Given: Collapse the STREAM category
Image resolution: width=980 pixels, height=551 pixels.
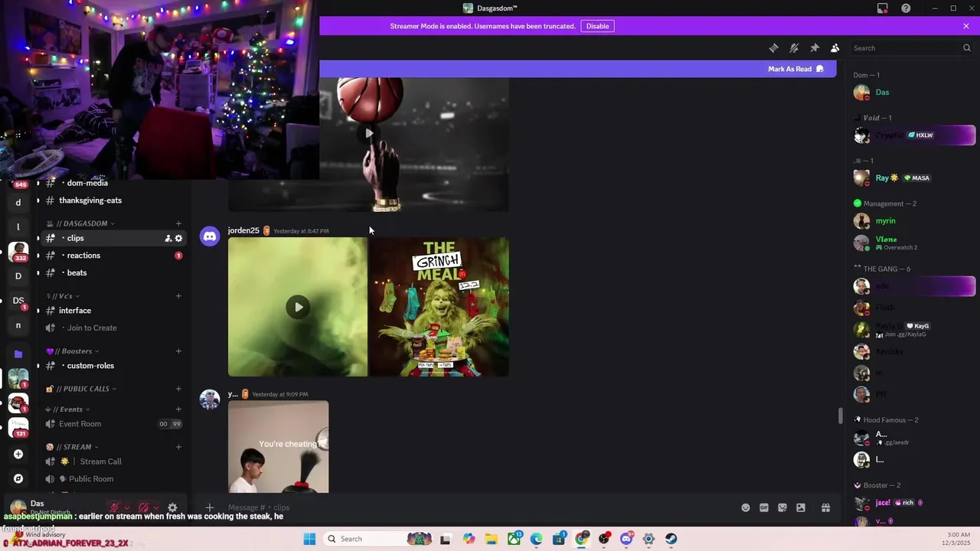Looking at the screenshot, I should 73,447.
